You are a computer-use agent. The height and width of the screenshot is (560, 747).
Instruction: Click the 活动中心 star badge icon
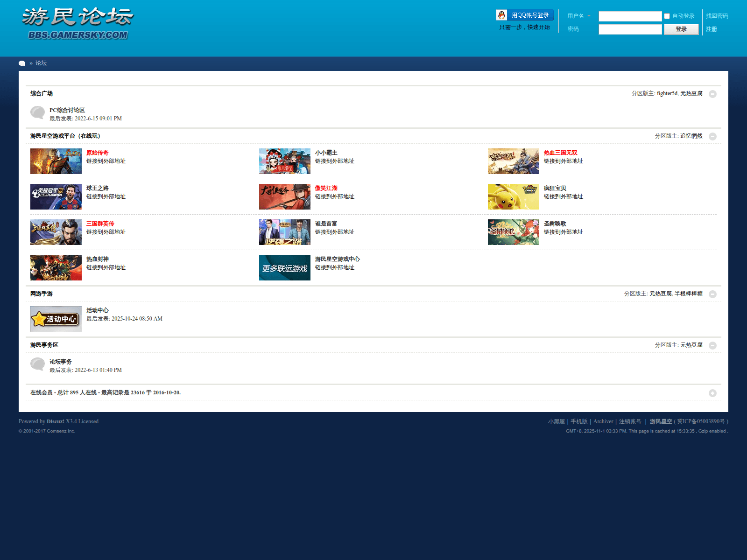(56, 319)
